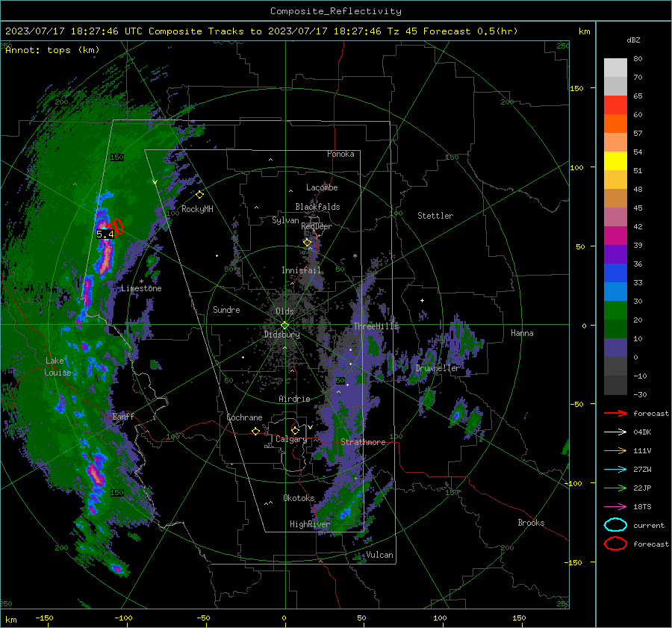Click the 'Annot: tops (km)' annotation label
Viewport: 672px width, 628px height.
click(52, 50)
